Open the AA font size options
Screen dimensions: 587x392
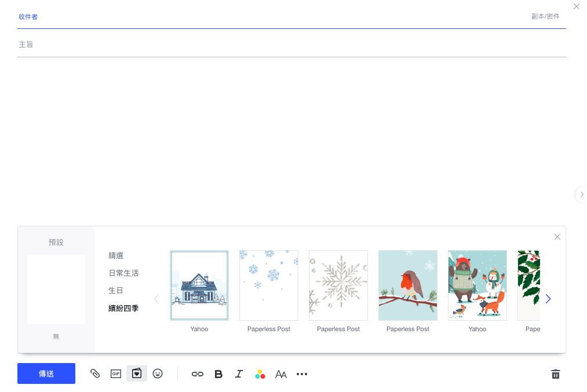pyautogui.click(x=281, y=374)
